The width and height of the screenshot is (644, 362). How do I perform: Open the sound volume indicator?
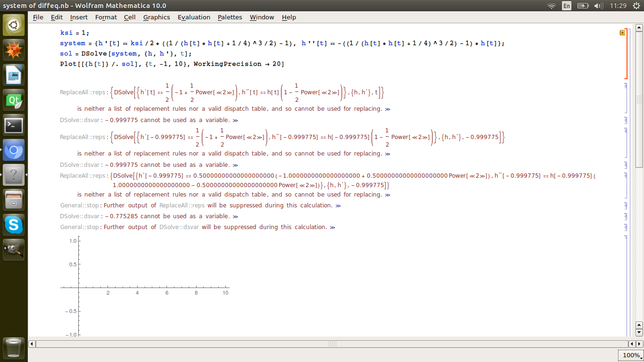(598, 6)
